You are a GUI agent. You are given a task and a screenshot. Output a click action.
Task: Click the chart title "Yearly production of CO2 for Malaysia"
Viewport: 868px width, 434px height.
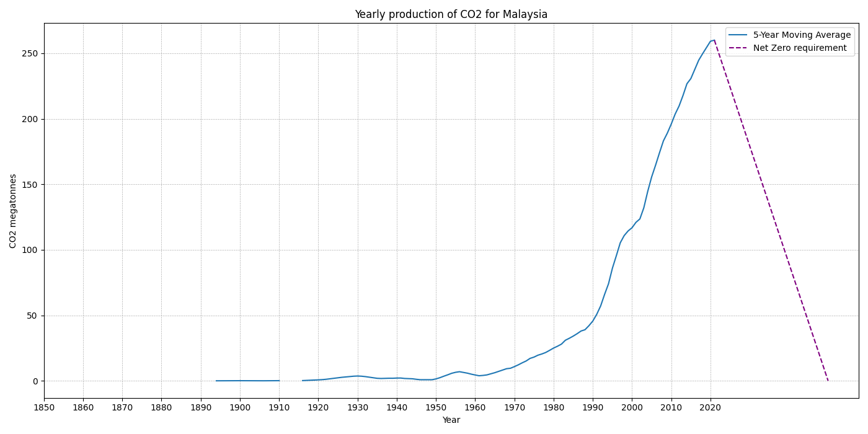pyautogui.click(x=451, y=14)
